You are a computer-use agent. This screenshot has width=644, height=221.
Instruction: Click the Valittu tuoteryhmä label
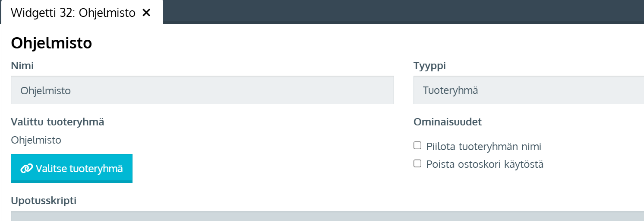click(x=57, y=122)
